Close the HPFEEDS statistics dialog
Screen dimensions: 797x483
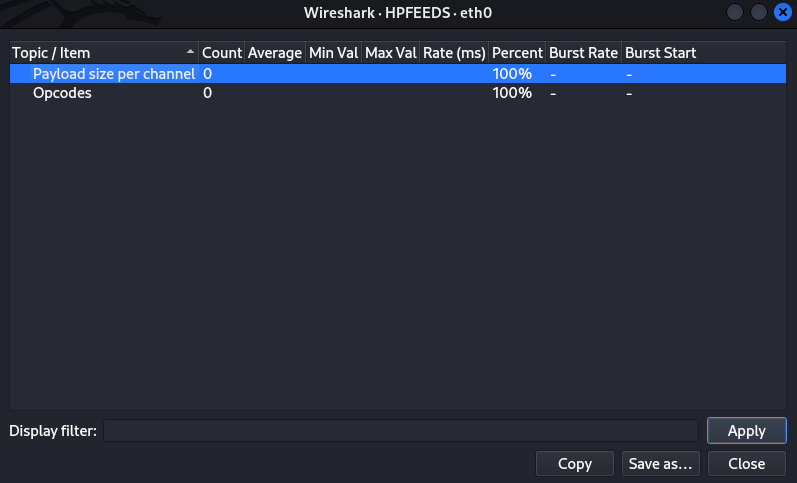pos(746,464)
